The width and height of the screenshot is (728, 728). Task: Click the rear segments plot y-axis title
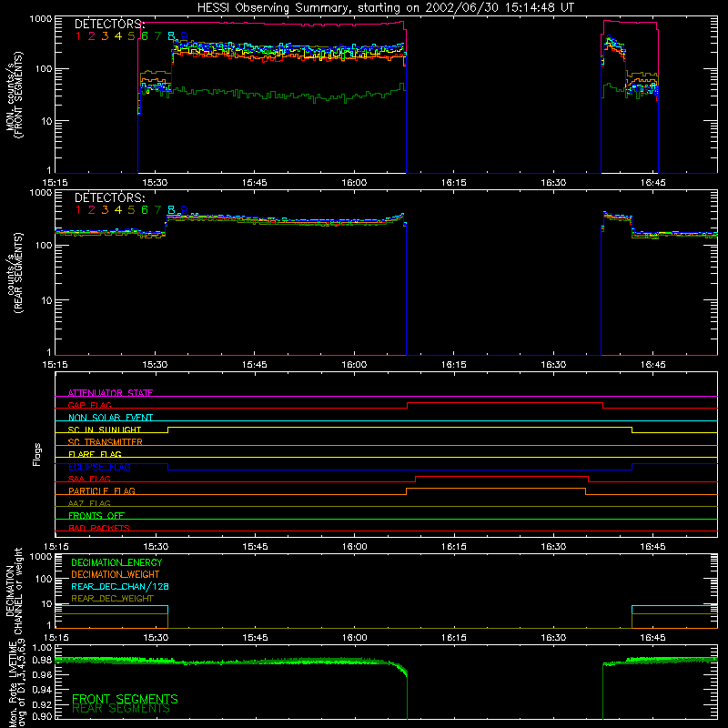coord(14,273)
